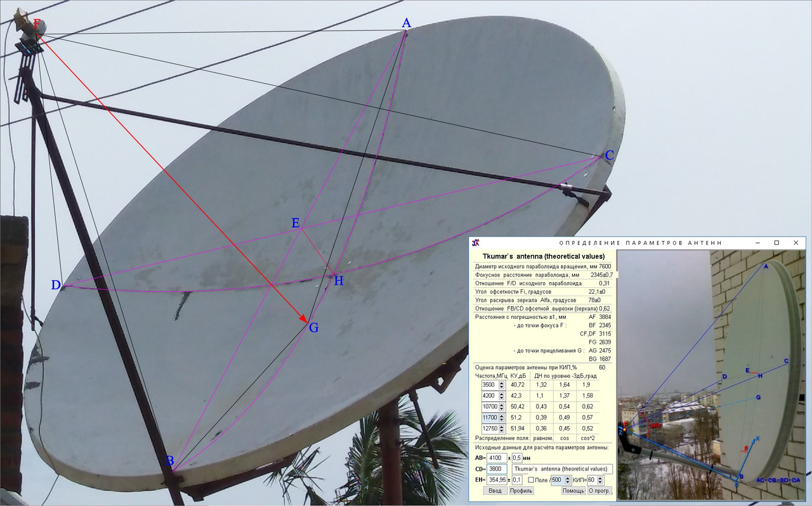Click the app icon in the title bar

[x=476, y=242]
